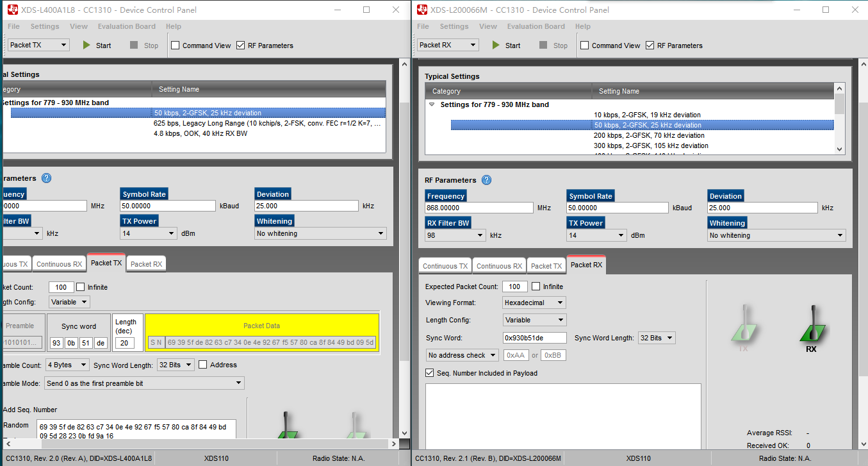This screenshot has width=868, height=466.
Task: Click the RX antenna icon in XDS-L200066M window
Action: (811, 327)
